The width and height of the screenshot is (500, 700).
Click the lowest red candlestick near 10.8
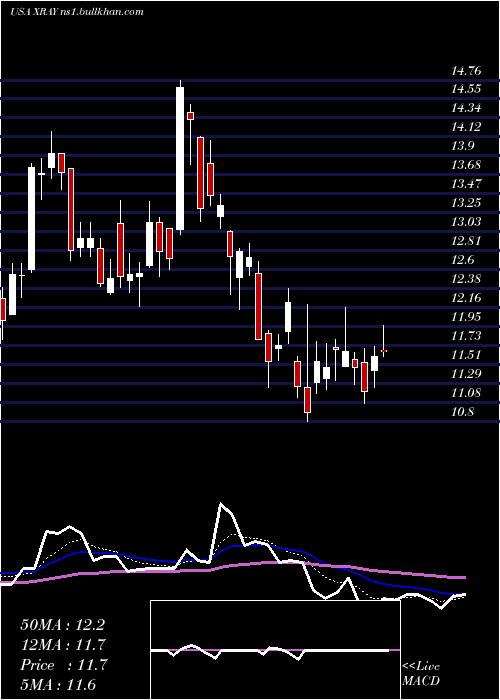(308, 400)
